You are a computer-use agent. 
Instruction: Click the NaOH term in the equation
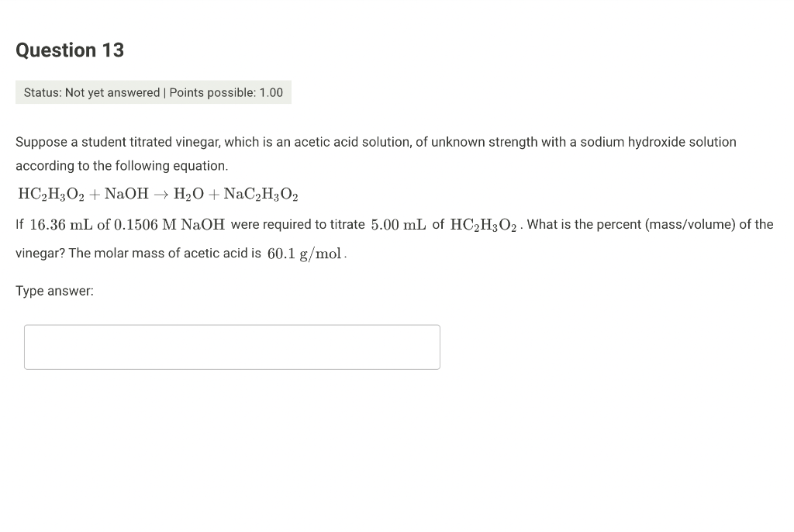tap(126, 193)
